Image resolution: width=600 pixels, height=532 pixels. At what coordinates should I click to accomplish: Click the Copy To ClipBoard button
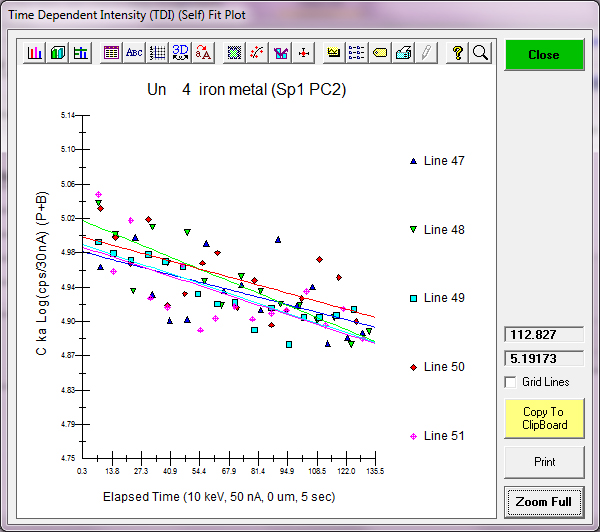pyautogui.click(x=543, y=418)
